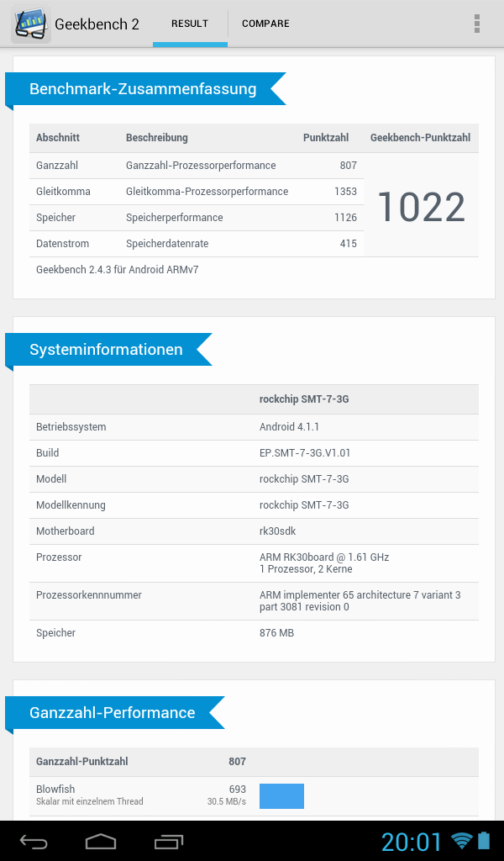This screenshot has height=861, width=504.
Task: Open the three-dot overflow menu
Action: 477,24
